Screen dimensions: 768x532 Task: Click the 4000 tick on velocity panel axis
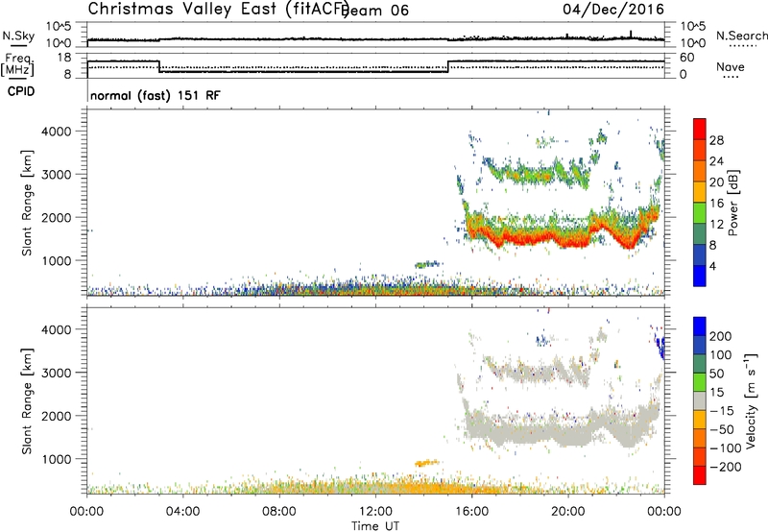point(57,329)
